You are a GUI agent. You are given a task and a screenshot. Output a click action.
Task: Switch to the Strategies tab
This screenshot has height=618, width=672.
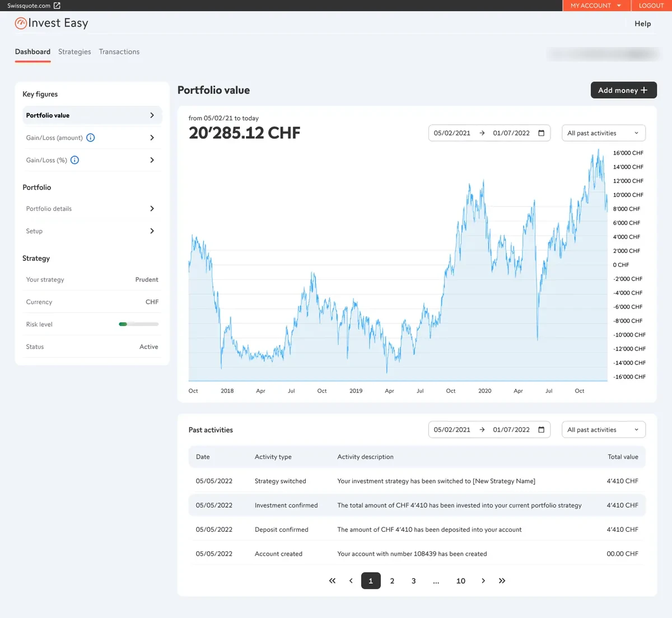click(74, 52)
